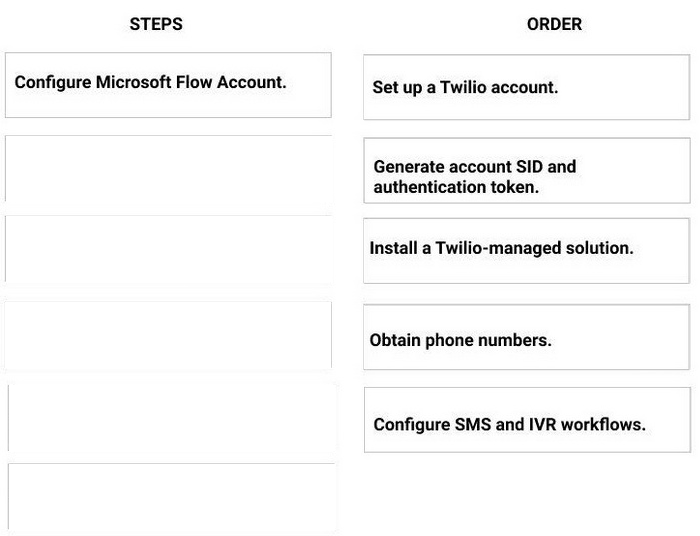Choose the Install a Twilio-managed solution item
The width and height of the screenshot is (700, 536).
pos(526,251)
